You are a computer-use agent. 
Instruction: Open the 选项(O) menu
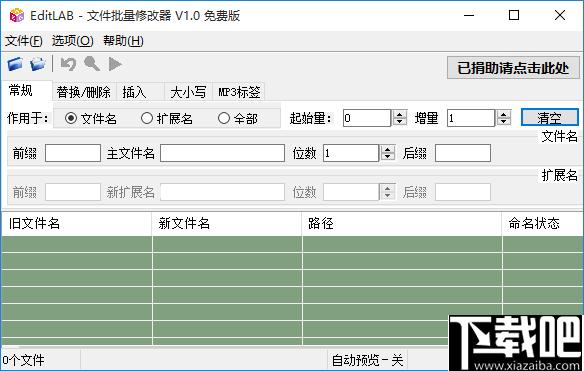click(x=72, y=41)
